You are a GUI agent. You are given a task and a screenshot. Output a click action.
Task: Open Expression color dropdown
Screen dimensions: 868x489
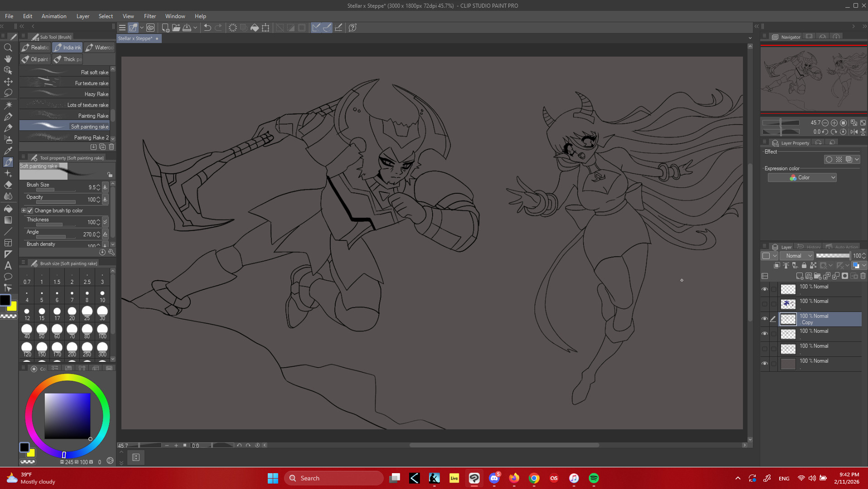[x=802, y=177]
